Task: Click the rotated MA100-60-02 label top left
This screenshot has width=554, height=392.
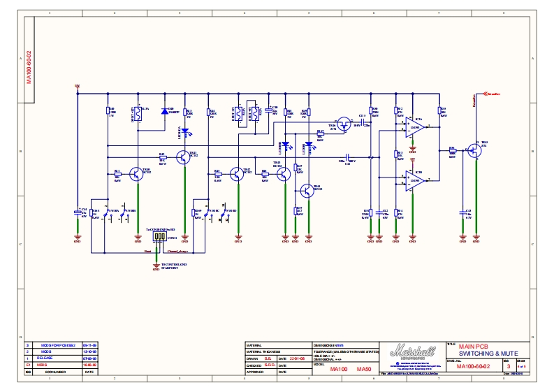Action: coord(29,67)
